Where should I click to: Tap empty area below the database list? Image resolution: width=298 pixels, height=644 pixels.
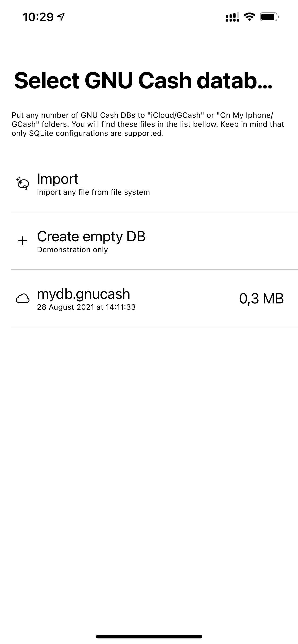[149, 450]
